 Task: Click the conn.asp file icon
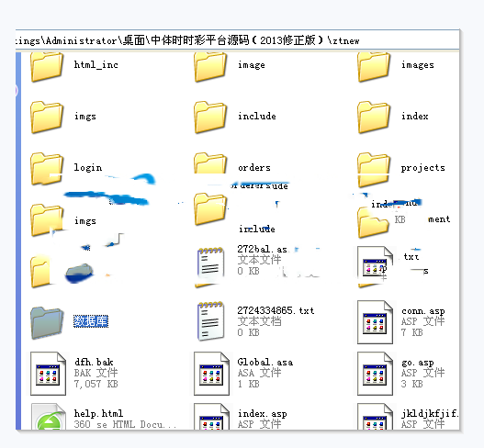[x=375, y=322]
